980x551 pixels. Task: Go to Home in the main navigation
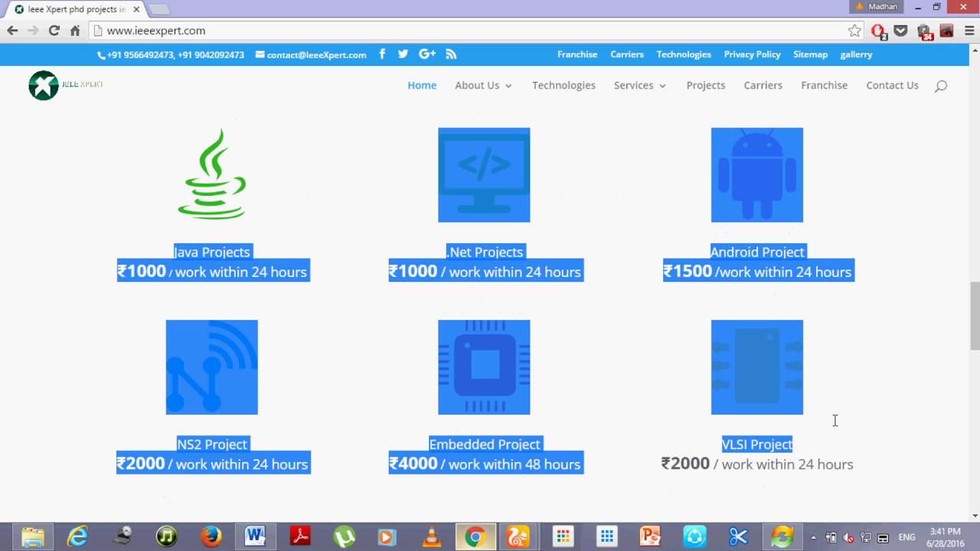coord(422,86)
